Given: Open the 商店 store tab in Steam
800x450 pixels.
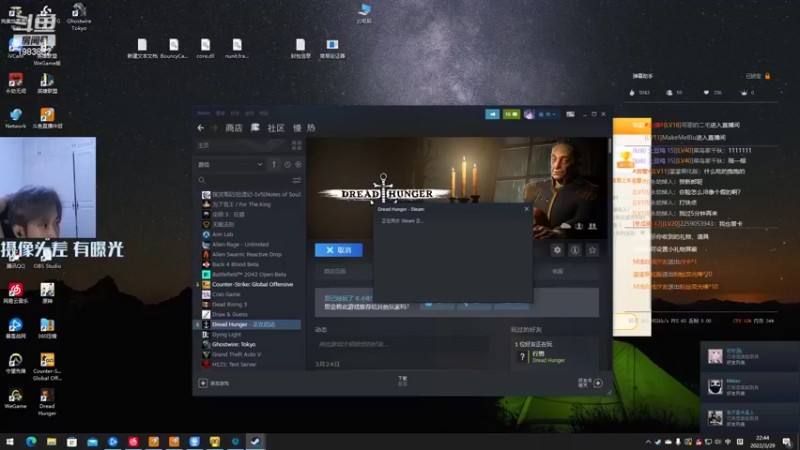Looking at the screenshot, I should (x=234, y=128).
